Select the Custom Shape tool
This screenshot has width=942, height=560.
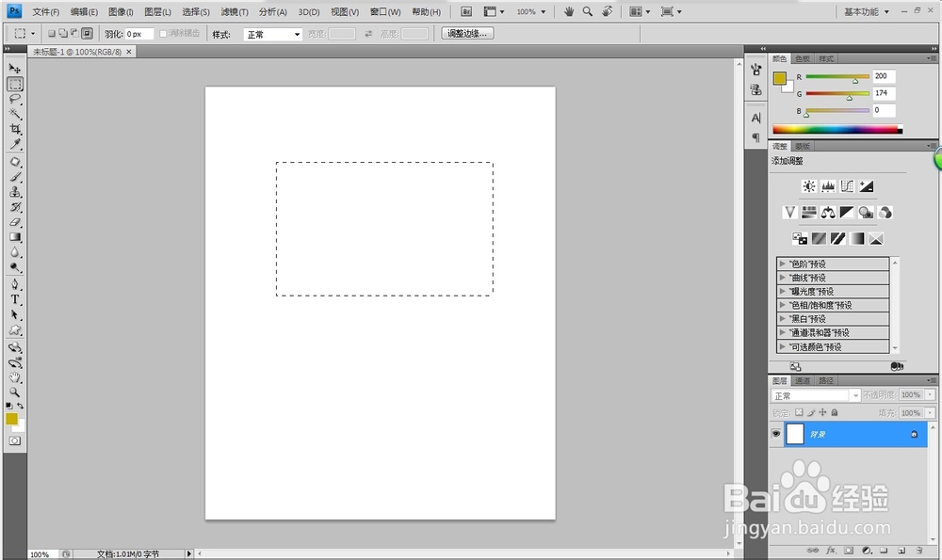tap(15, 330)
